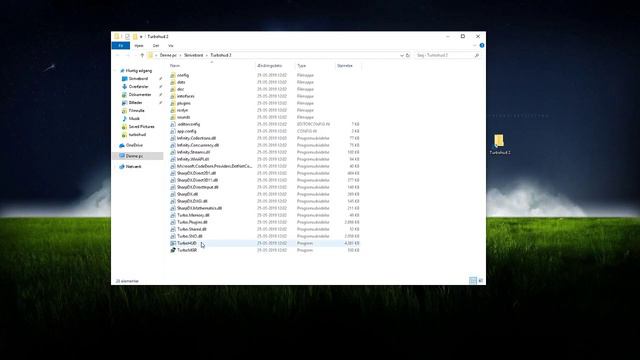640x360 pixels.
Task: Click the search magnifier icon
Action: (477, 55)
